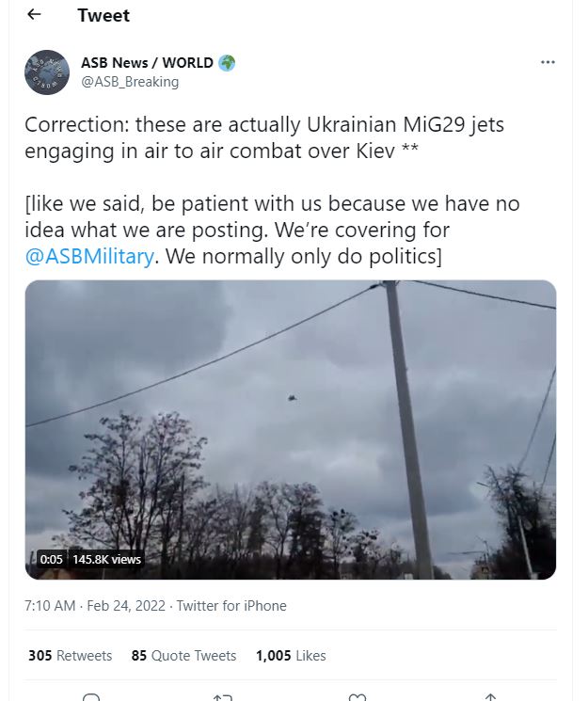
Task: Click the 0:05 video duration badge
Action: (x=52, y=559)
